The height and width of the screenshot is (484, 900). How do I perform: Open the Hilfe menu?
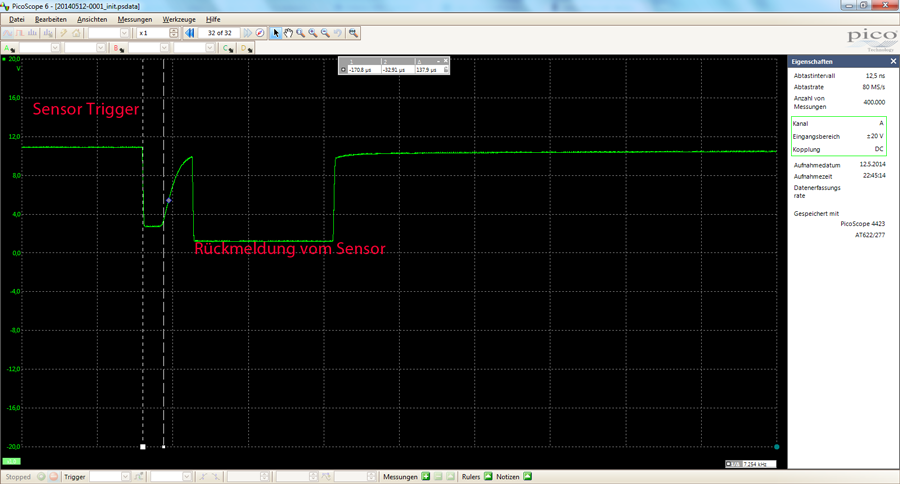[213, 19]
